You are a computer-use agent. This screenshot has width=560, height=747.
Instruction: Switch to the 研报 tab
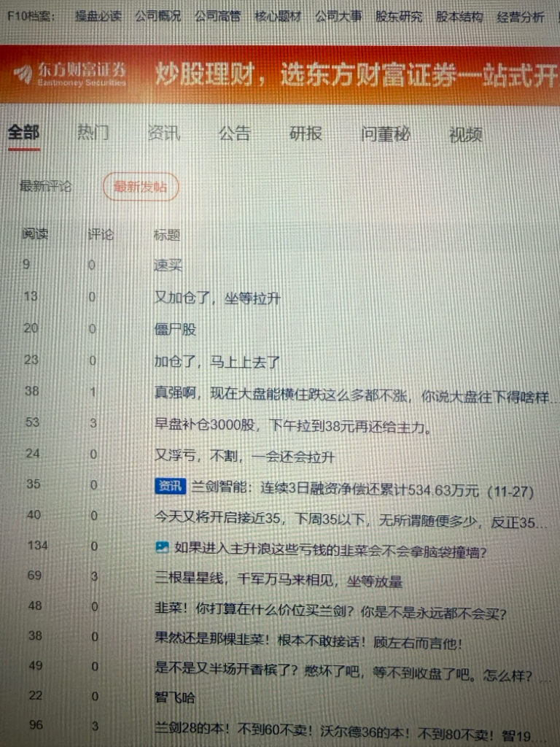tap(306, 134)
